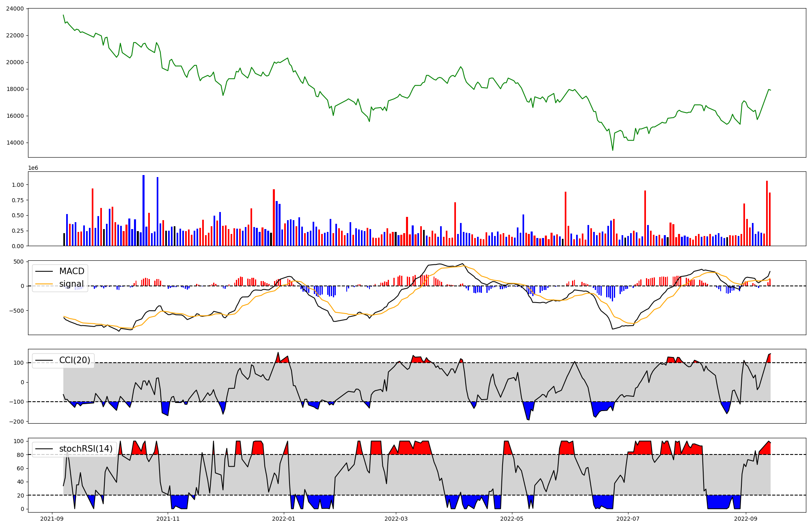Click the -500 tick on MACD axis
The image size is (812, 528).
tap(17, 311)
